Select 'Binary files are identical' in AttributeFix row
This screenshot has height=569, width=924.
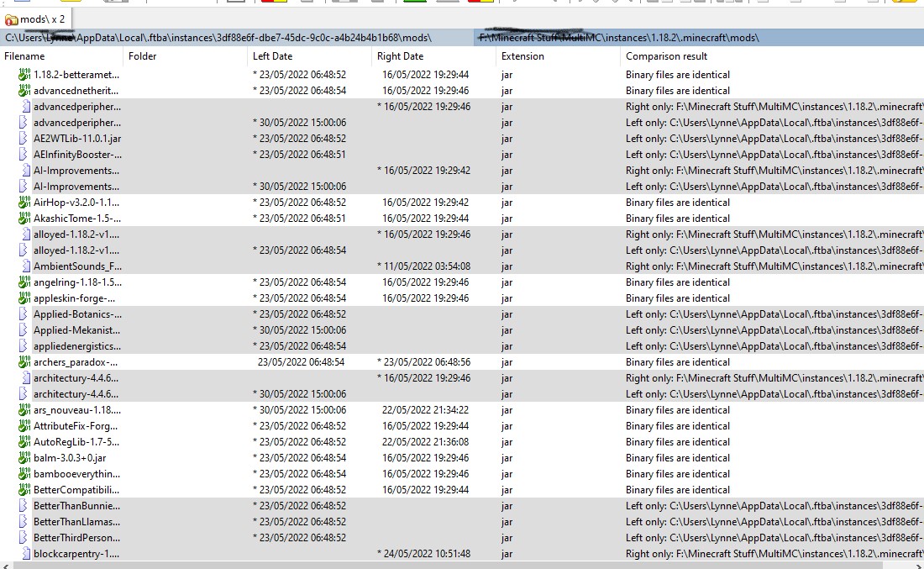(x=678, y=425)
